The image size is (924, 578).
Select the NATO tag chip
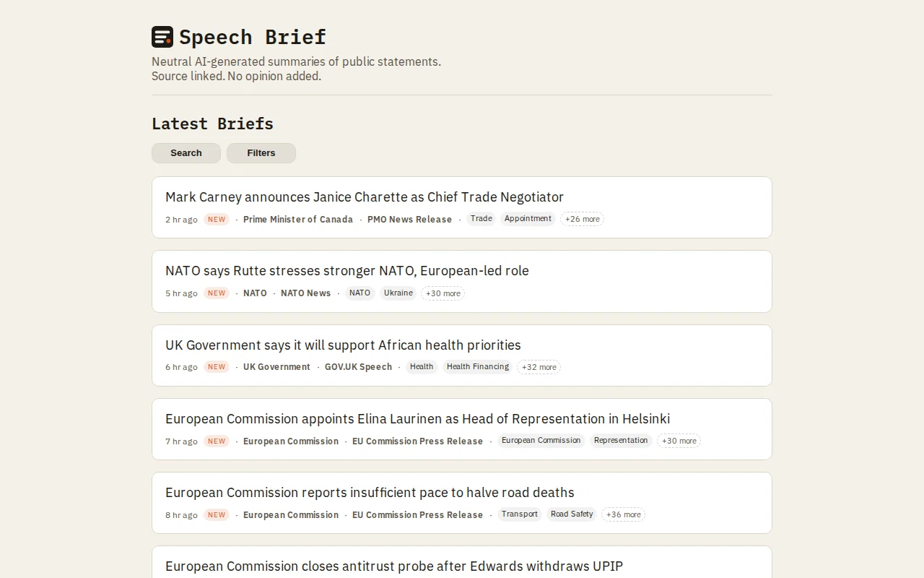pyautogui.click(x=359, y=293)
